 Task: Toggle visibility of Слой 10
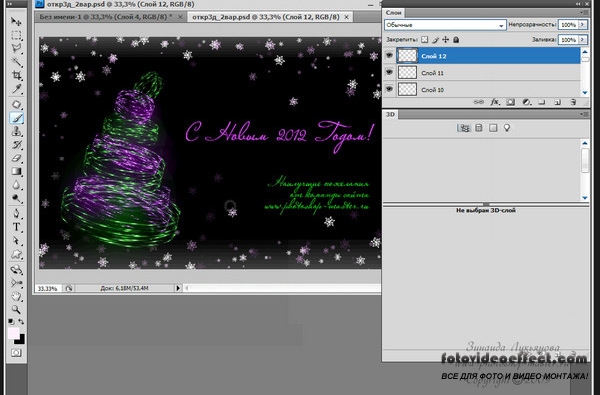pyautogui.click(x=389, y=89)
